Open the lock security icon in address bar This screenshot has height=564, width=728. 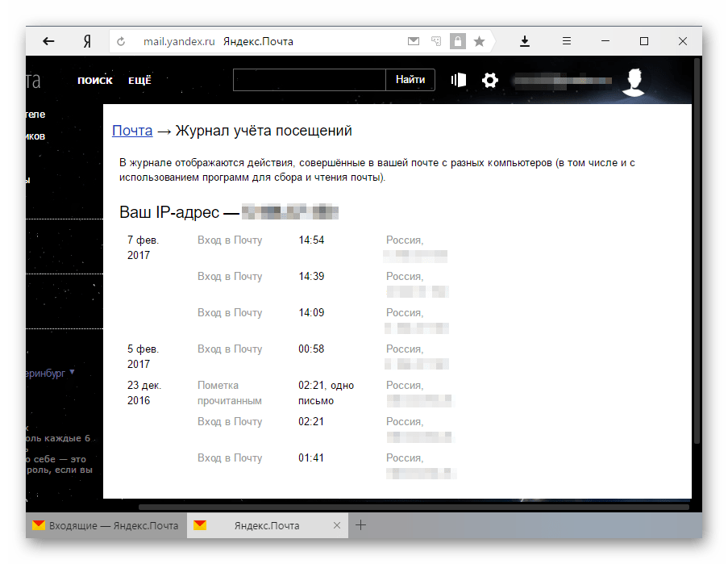(457, 41)
